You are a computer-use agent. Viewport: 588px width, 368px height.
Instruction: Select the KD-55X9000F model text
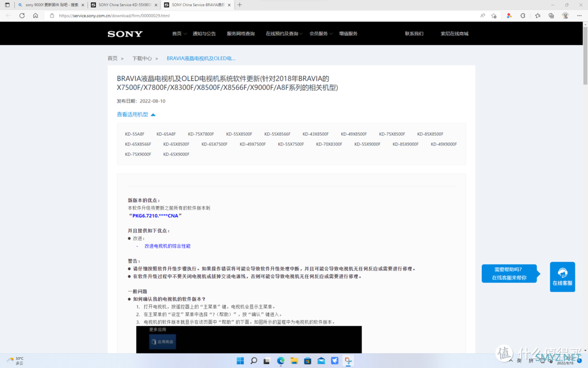coord(367,144)
